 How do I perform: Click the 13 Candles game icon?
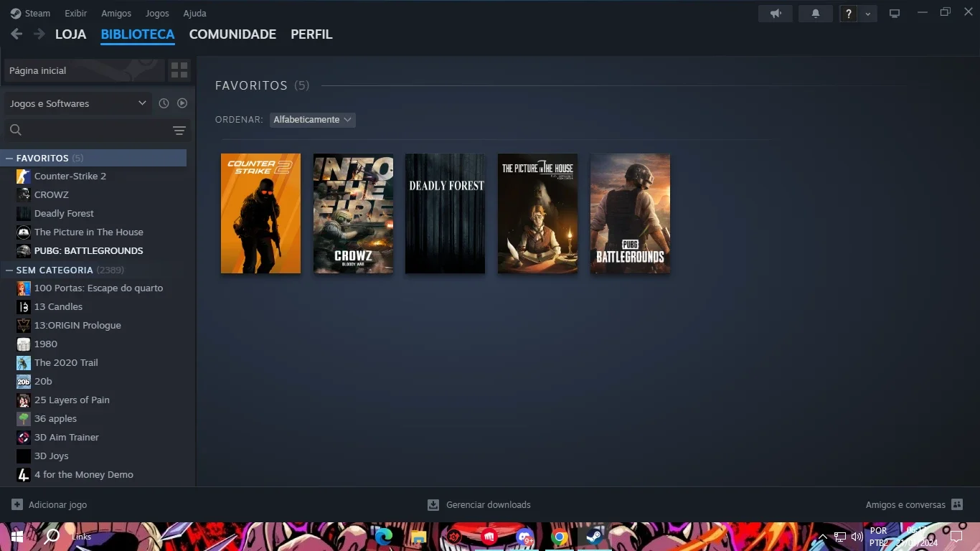24,306
